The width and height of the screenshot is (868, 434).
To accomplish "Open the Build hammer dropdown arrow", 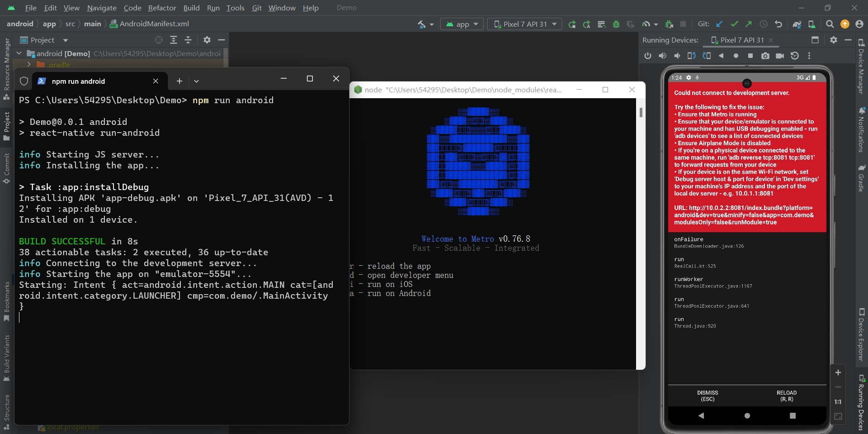I will pos(432,24).
